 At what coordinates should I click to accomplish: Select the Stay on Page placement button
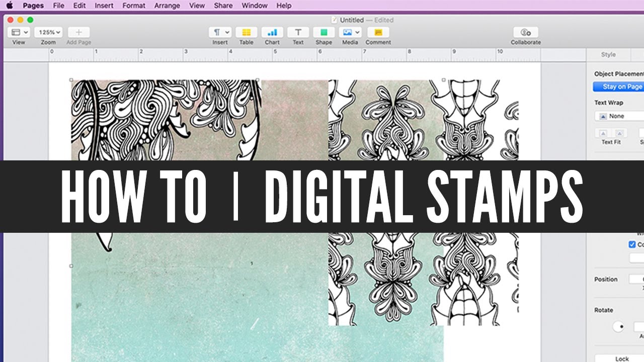coord(619,86)
